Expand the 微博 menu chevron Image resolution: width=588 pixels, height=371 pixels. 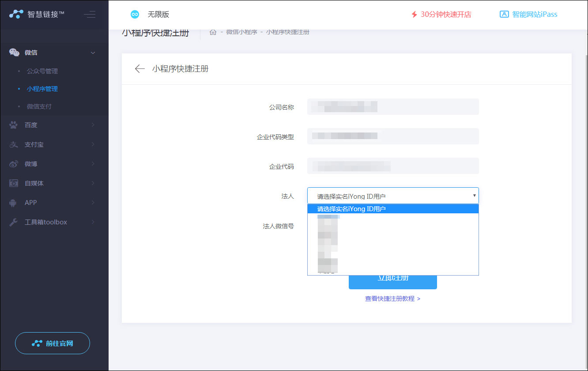coord(93,164)
